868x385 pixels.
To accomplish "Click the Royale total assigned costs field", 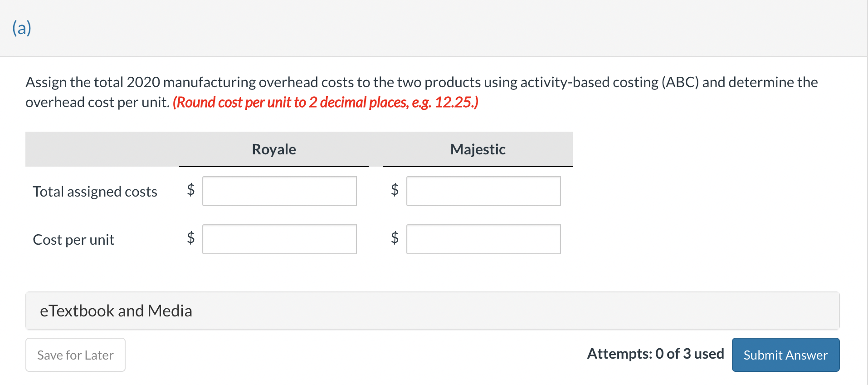I will tap(279, 191).
